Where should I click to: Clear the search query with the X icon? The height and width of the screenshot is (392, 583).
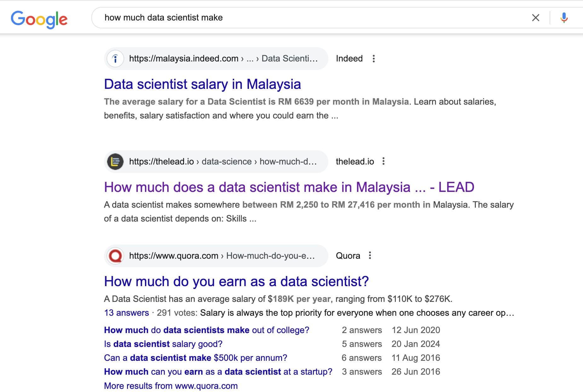[x=535, y=18]
